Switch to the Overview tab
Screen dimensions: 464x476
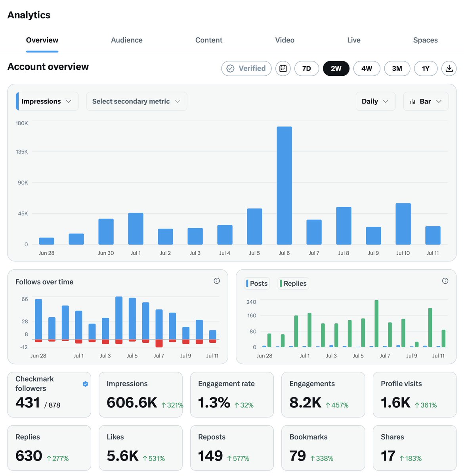(x=42, y=40)
